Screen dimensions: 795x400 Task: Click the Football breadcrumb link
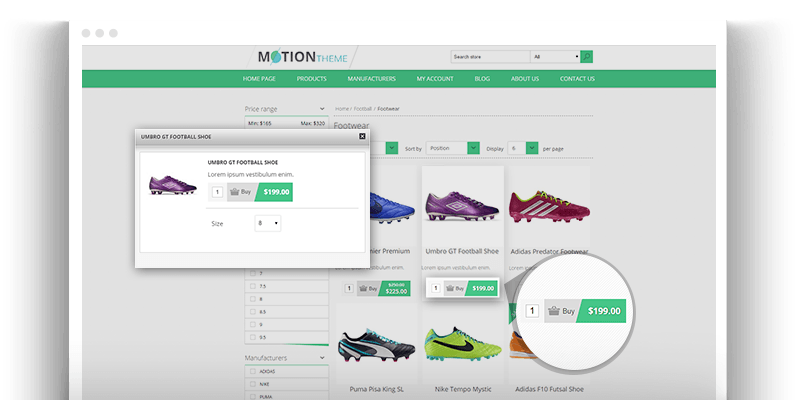coord(362,108)
